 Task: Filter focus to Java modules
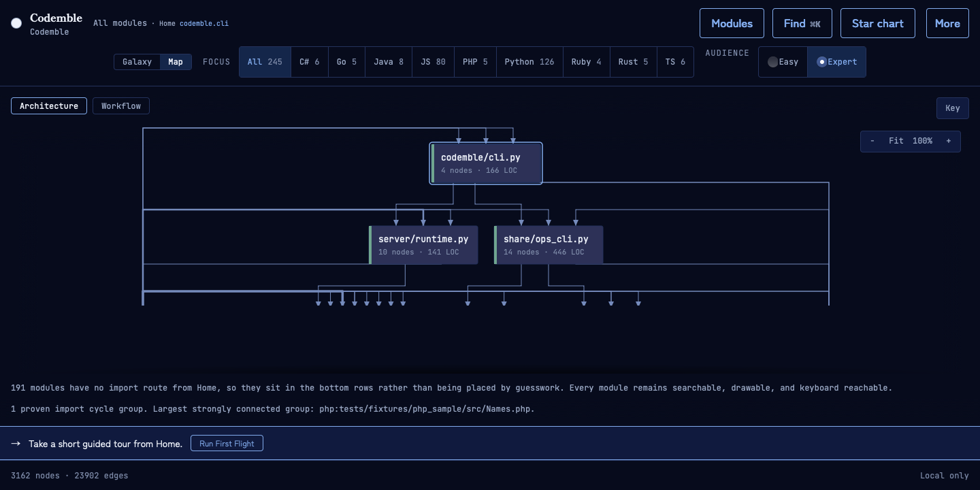[x=389, y=62]
